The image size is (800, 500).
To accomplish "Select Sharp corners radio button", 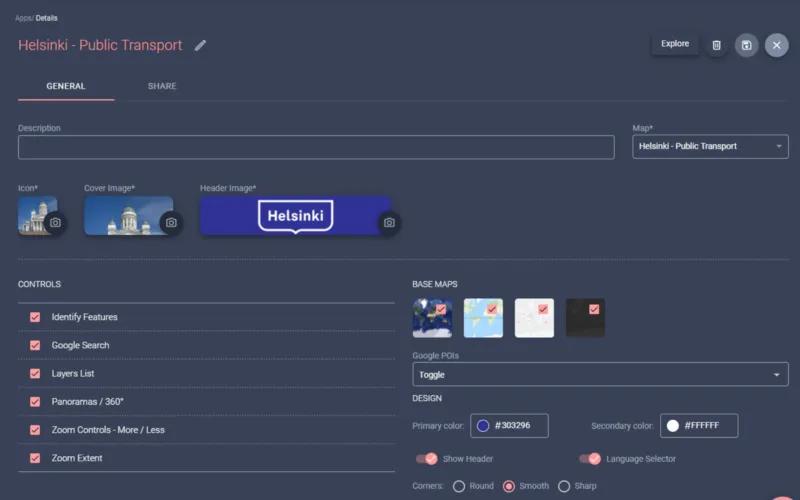I will tap(564, 486).
